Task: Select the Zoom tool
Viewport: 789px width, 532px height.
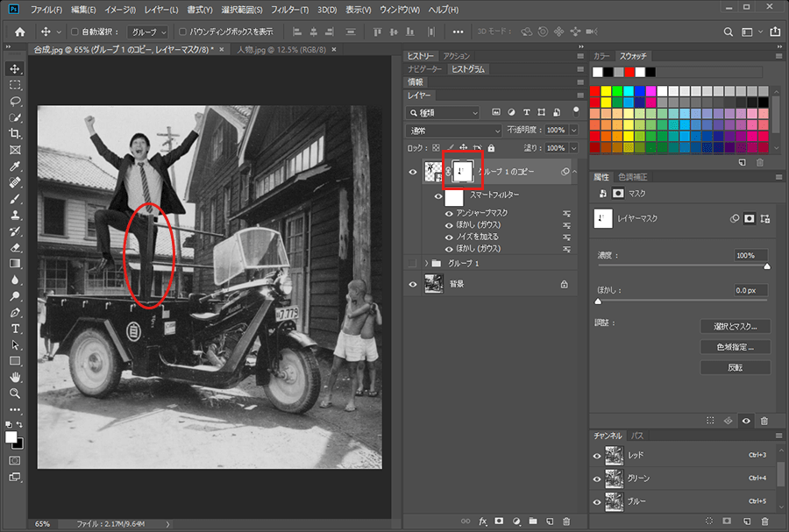Action: pyautogui.click(x=15, y=393)
